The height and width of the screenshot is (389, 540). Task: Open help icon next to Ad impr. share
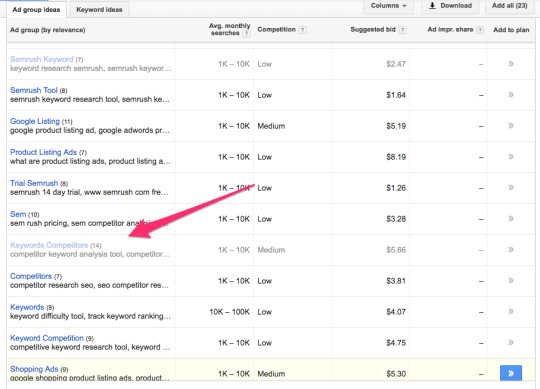[480, 30]
